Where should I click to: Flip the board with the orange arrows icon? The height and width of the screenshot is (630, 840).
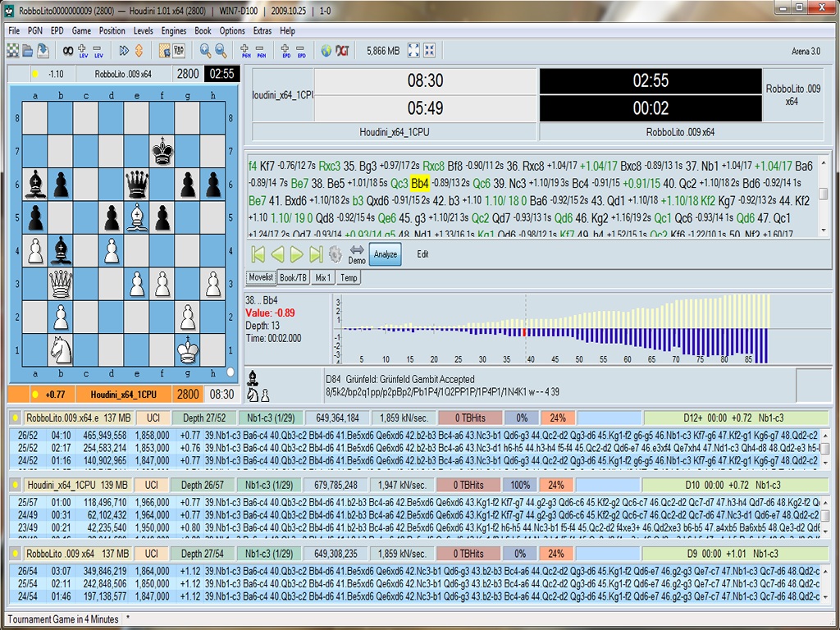(139, 50)
